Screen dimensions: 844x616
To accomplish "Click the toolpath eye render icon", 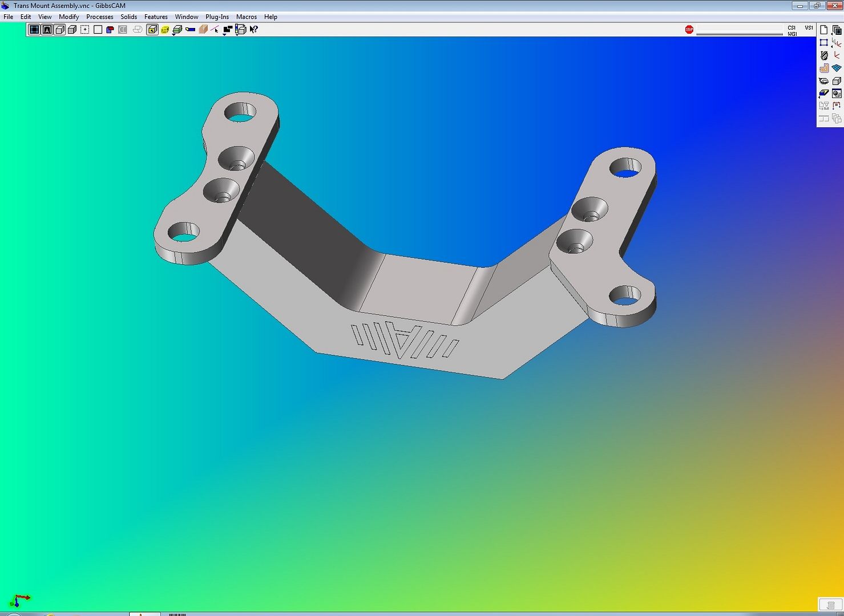I will (824, 81).
